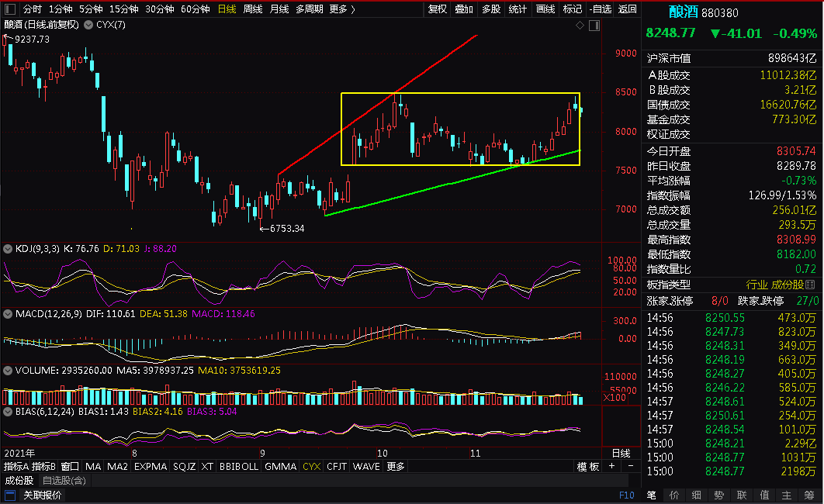Open the 成份股 list icon beside 板指类型
824x504 pixels.
click(810, 285)
